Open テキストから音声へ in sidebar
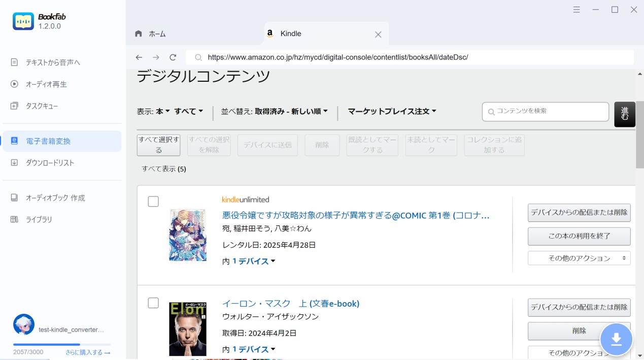Screen dimensions: 644x360 click(x=53, y=62)
